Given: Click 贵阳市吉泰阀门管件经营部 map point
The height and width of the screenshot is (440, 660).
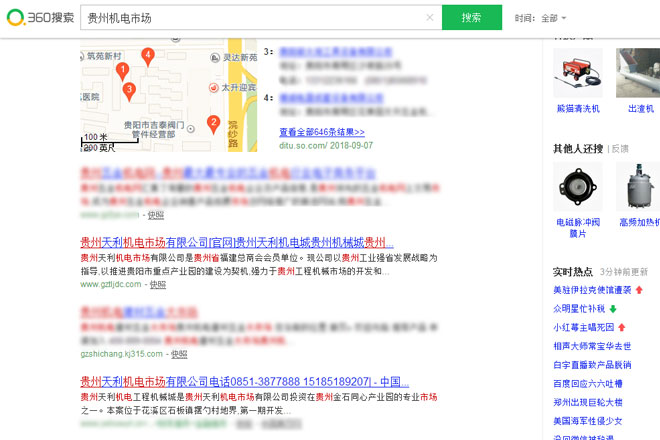Looking at the screenshot, I should 191,129.
